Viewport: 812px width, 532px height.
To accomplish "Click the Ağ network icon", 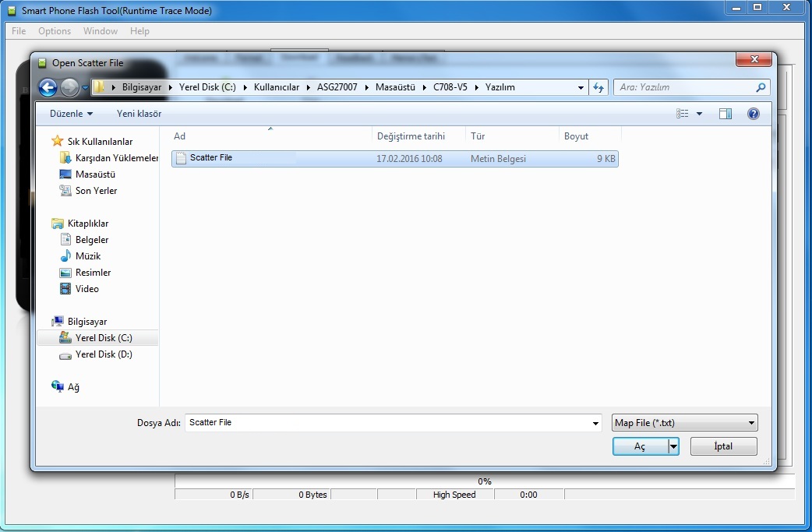I will (58, 386).
